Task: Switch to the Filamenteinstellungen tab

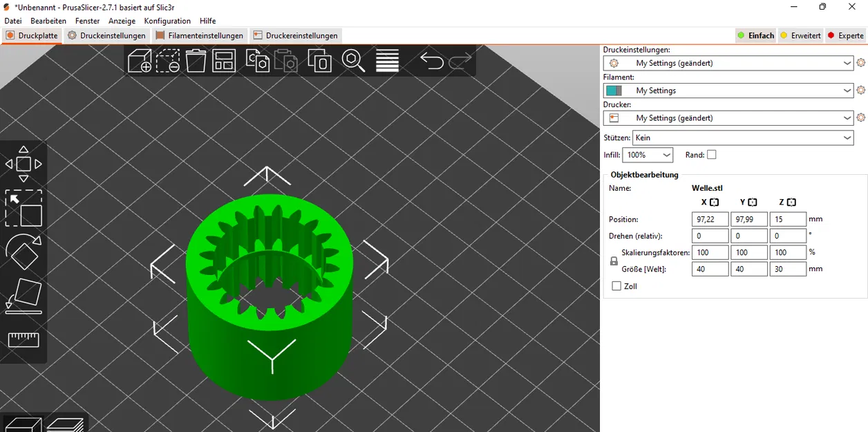Action: [199, 35]
